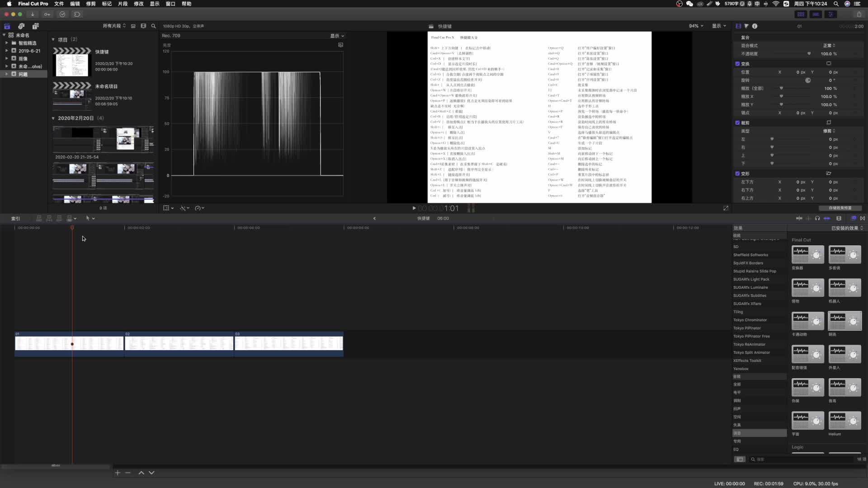
Task: Play the viewer clip
Action: coord(414,208)
